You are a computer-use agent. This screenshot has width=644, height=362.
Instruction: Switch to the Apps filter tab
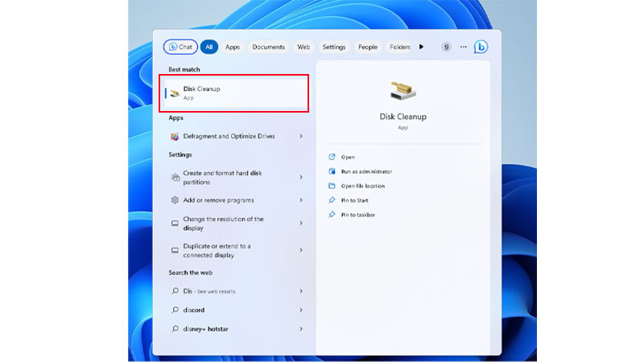(233, 47)
